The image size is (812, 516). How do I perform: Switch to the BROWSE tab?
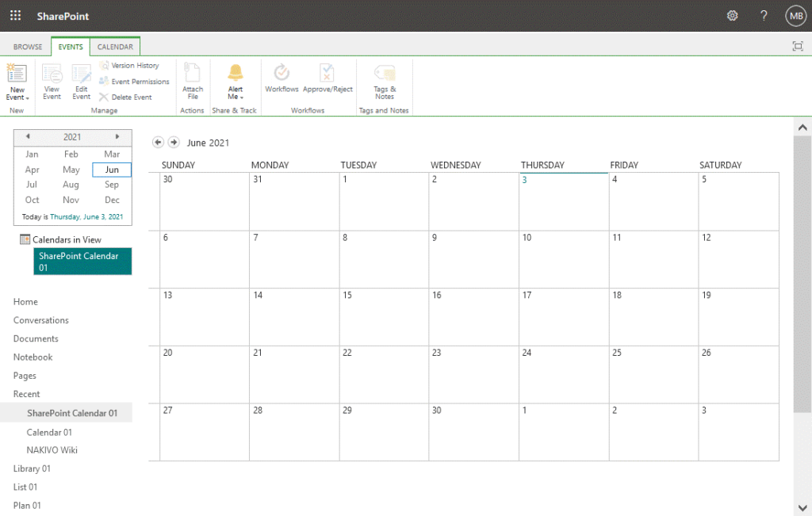coord(27,46)
